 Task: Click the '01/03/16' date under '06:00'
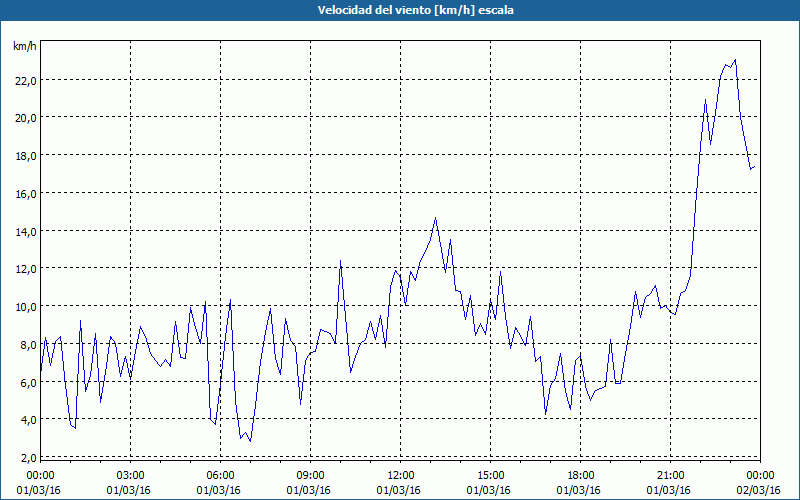point(218,490)
